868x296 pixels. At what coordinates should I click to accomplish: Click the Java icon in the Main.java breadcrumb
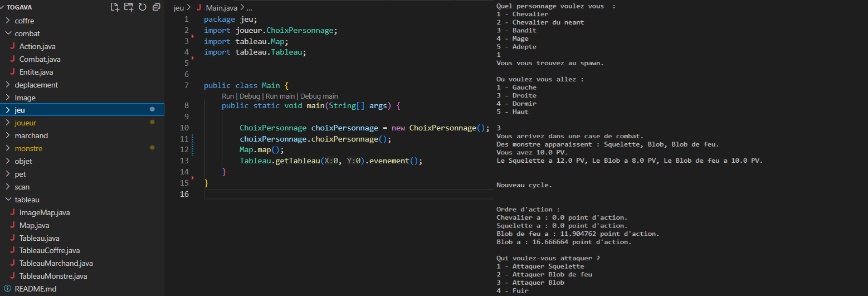click(198, 8)
